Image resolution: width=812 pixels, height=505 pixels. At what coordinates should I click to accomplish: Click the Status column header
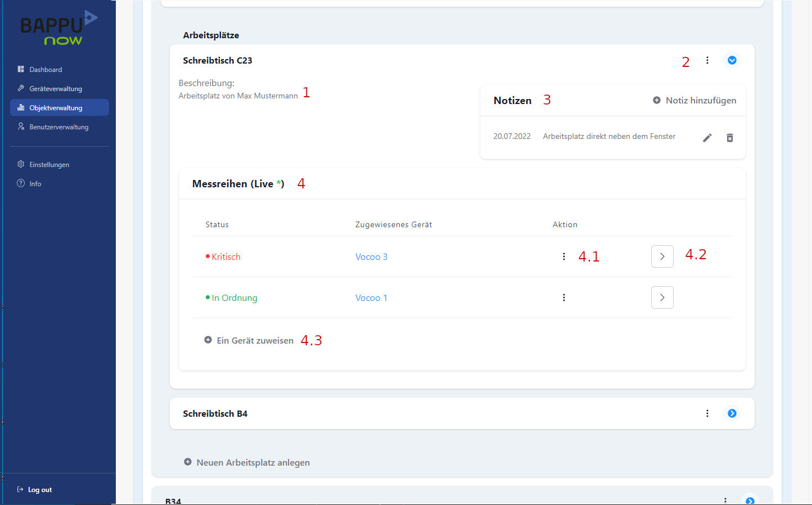(x=217, y=224)
